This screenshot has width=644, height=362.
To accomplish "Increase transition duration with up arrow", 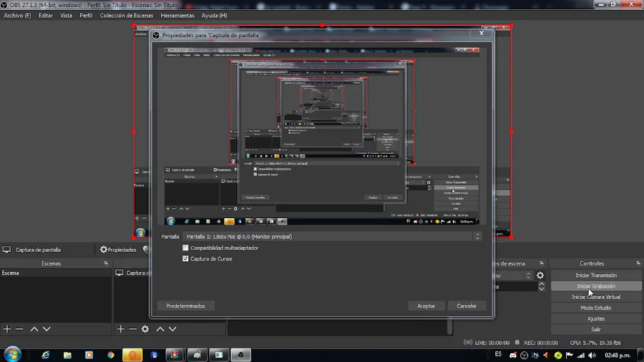I will coord(542,284).
